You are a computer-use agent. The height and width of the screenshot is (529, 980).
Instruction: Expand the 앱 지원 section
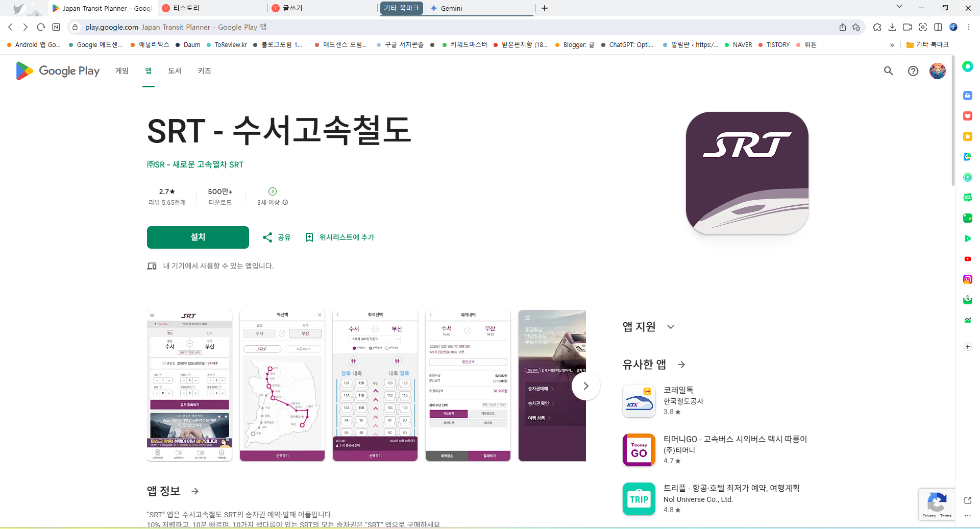(671, 327)
